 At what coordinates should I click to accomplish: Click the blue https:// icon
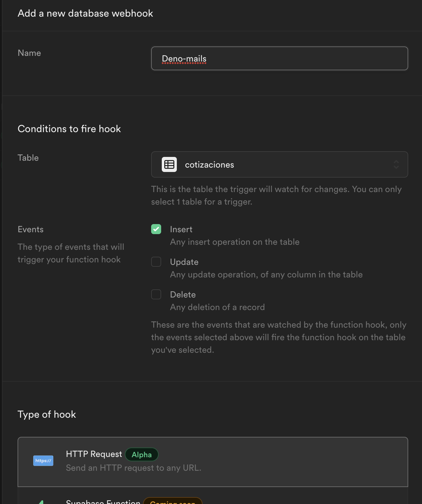pyautogui.click(x=43, y=461)
